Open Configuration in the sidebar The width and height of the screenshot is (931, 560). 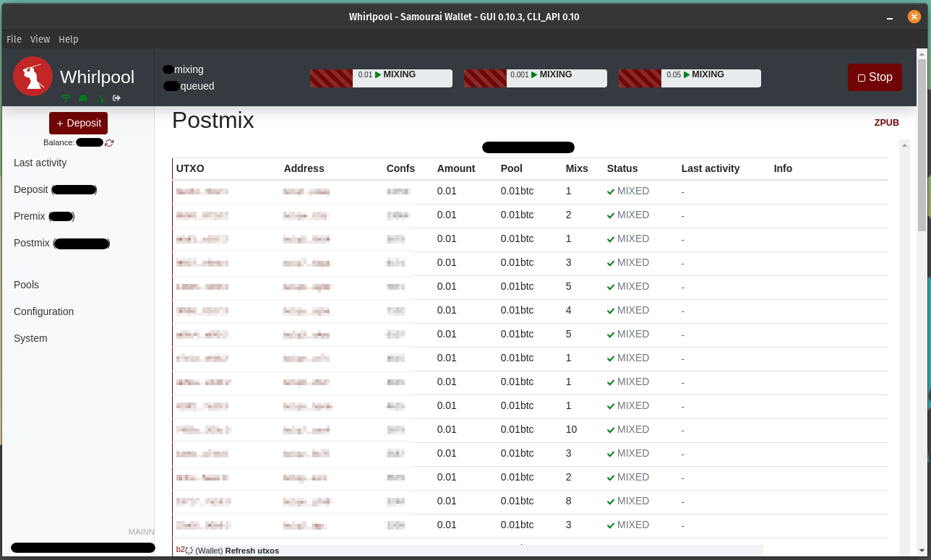point(43,311)
